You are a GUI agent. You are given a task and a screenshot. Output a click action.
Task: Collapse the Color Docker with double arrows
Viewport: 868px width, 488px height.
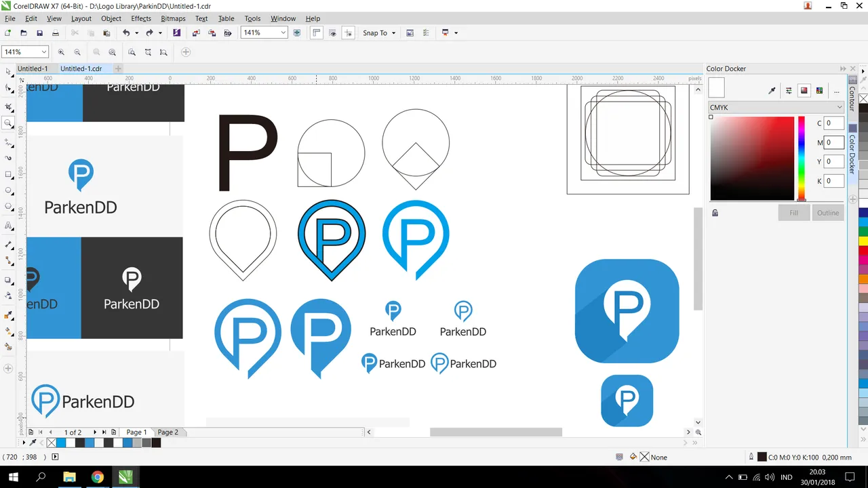843,68
